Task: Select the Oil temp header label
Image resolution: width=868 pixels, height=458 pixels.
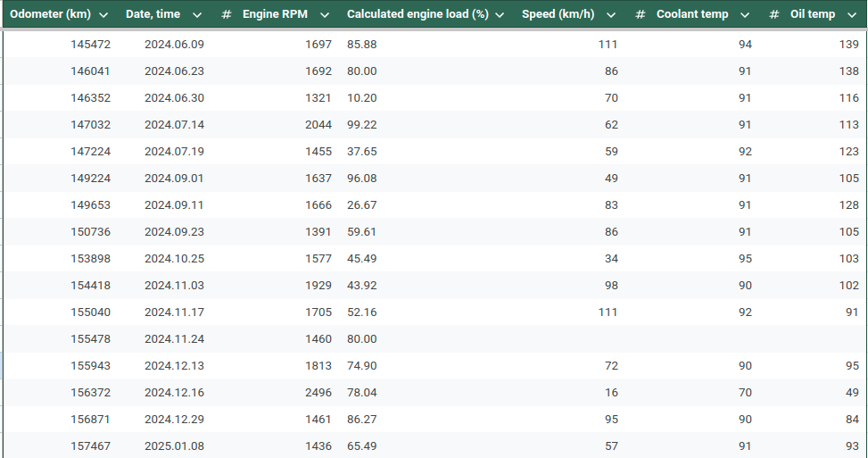Action: click(x=813, y=14)
